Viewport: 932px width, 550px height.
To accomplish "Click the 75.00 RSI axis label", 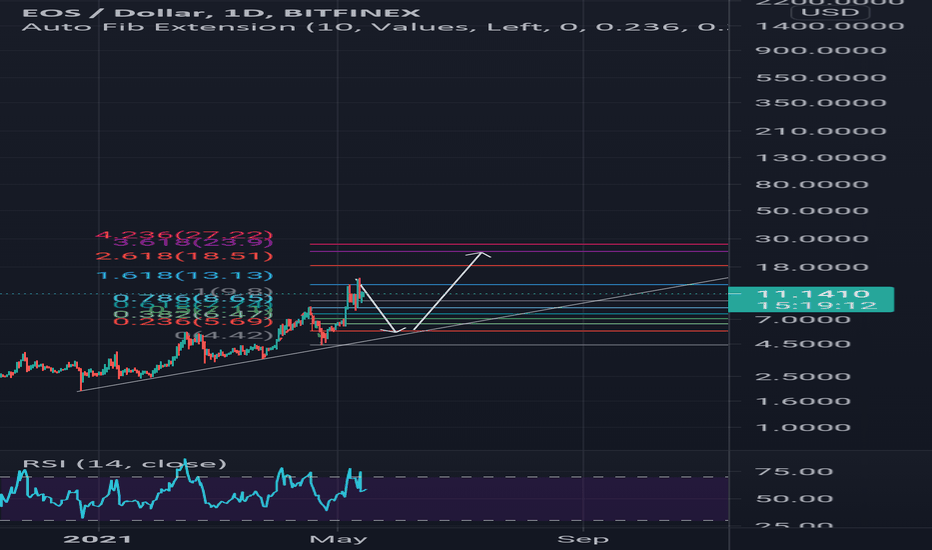I will (794, 472).
